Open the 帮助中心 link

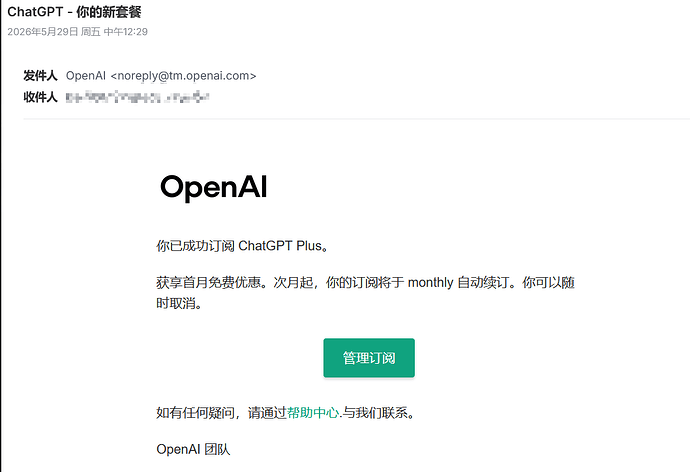313,413
